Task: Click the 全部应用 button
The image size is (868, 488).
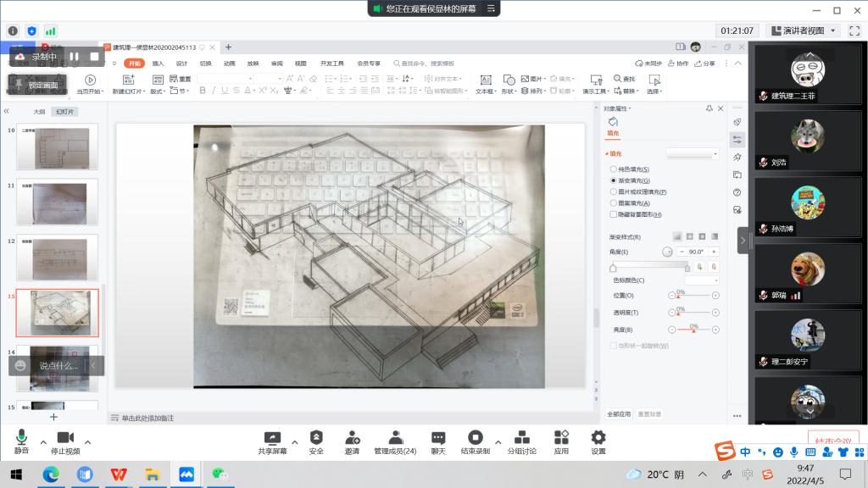Action: click(x=619, y=414)
